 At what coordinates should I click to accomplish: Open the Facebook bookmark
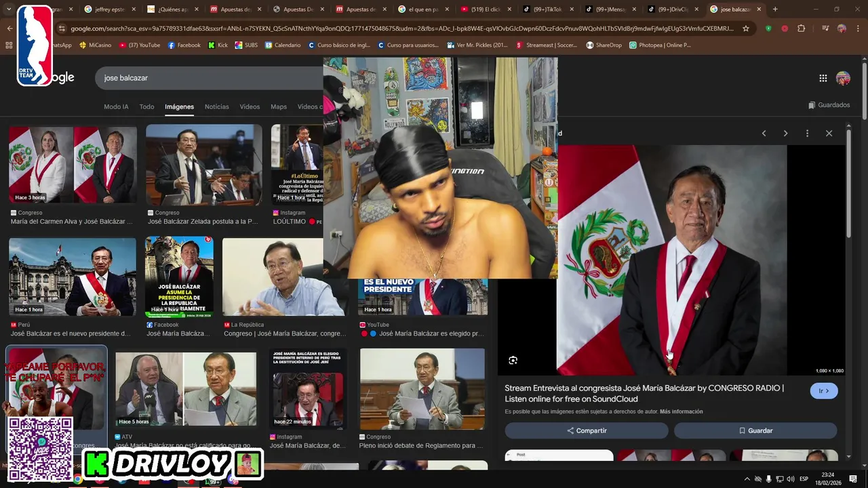(184, 45)
